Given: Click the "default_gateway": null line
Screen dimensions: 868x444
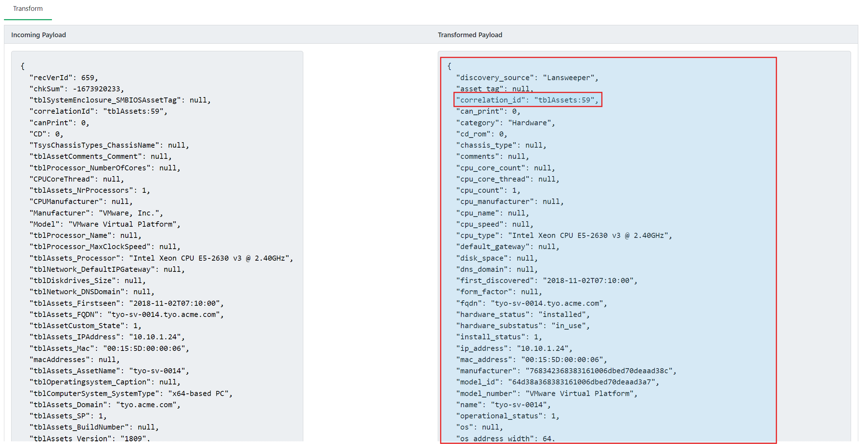Looking at the screenshot, I should coord(508,247).
